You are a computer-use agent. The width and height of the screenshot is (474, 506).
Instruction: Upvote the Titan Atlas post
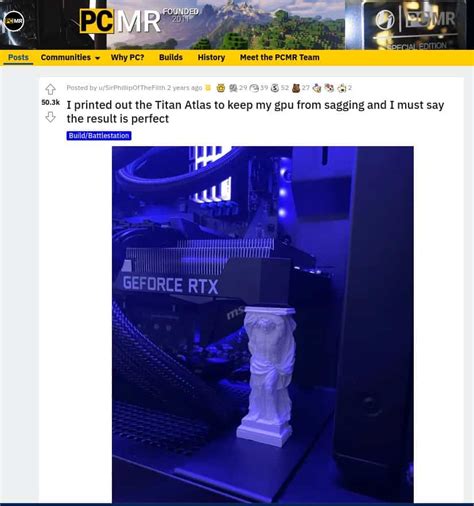point(50,89)
